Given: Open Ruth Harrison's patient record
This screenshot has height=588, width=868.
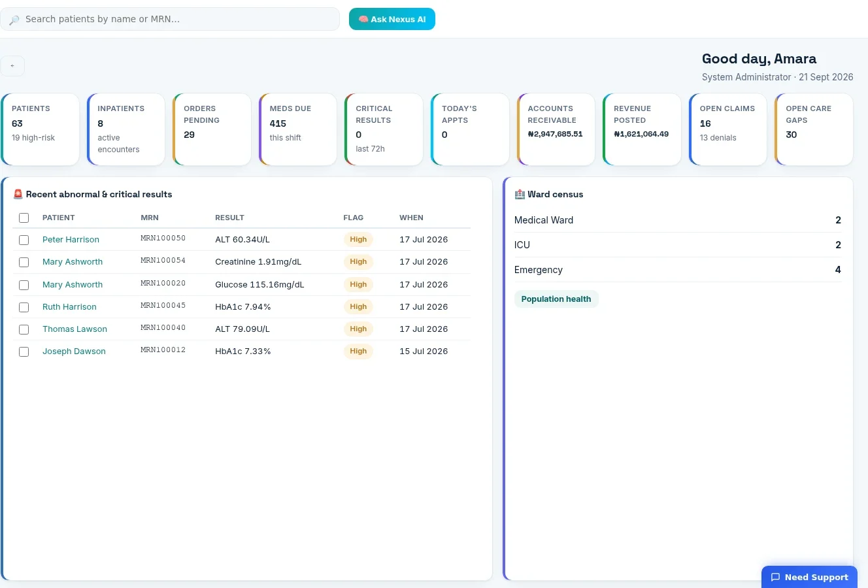Looking at the screenshot, I should (69, 307).
